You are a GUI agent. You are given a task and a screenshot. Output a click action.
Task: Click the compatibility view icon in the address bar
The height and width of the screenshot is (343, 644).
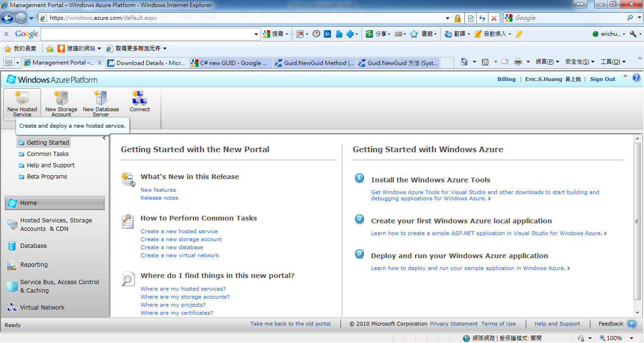pos(471,18)
